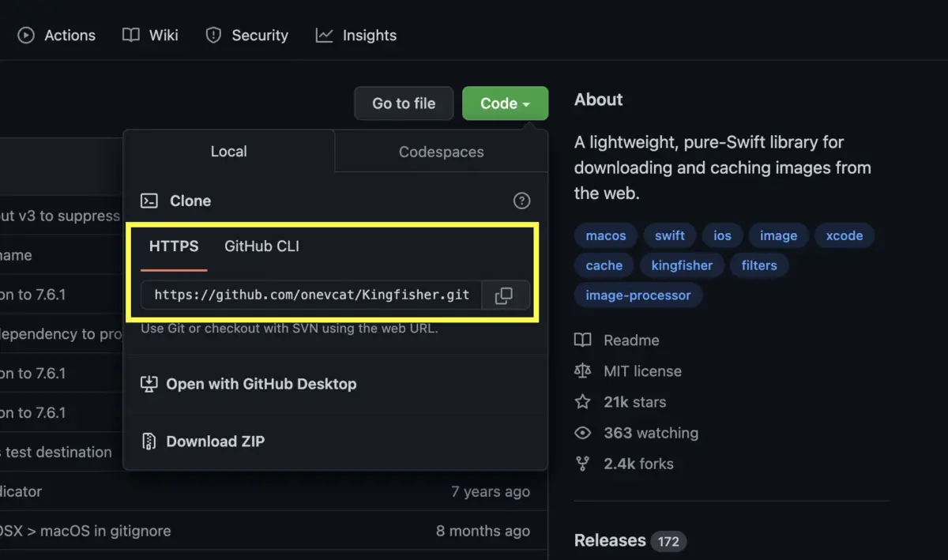948x560 pixels.
Task: Select the GitHub CLI clone option
Action: [261, 246]
